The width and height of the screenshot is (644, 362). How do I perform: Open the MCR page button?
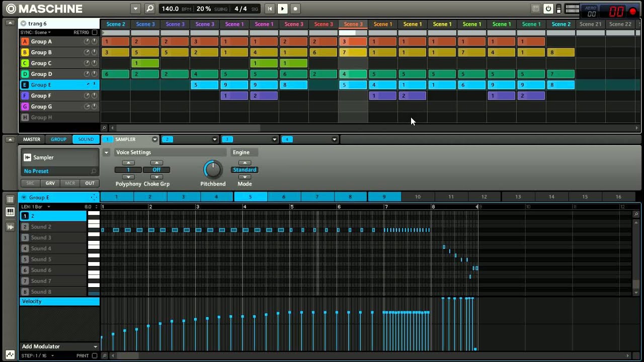(x=70, y=184)
